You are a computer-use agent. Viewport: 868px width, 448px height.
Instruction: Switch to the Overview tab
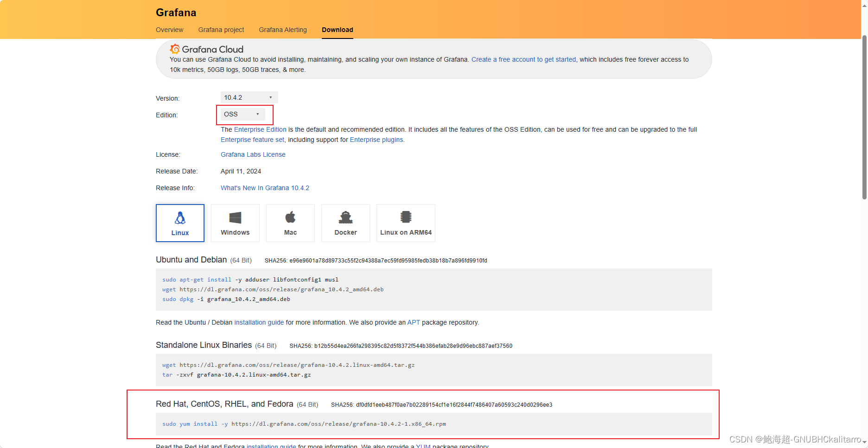point(169,30)
